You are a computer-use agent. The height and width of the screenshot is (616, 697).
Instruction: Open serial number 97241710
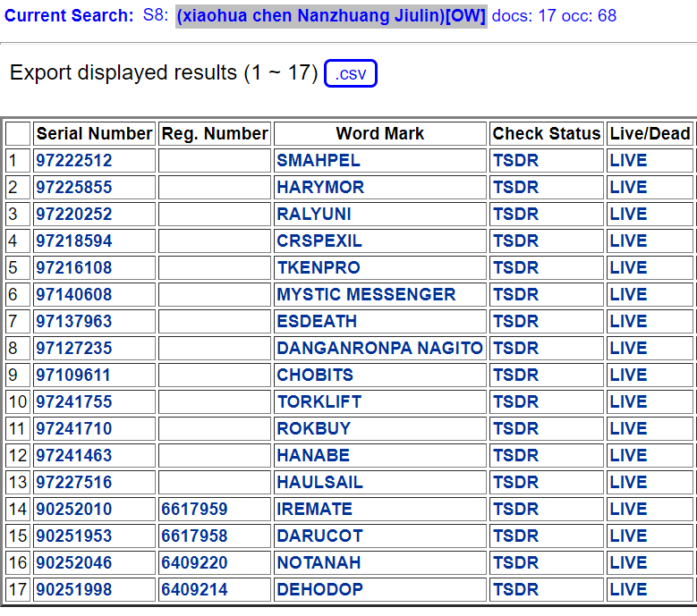73,428
